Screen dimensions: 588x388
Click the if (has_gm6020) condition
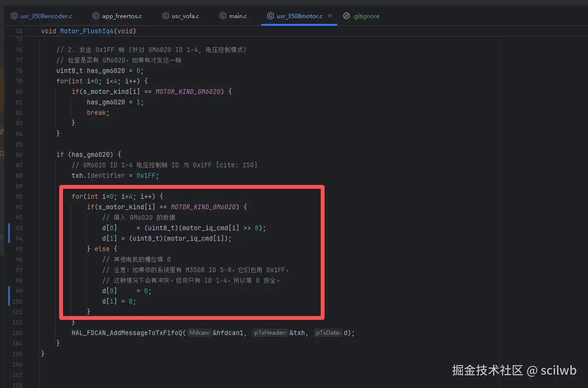[x=89, y=154]
